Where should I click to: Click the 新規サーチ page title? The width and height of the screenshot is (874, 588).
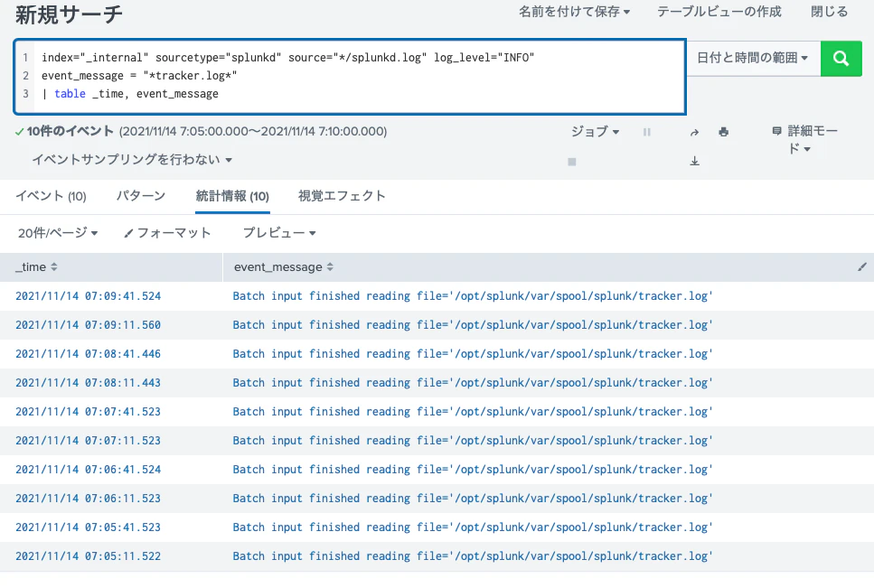(x=69, y=15)
